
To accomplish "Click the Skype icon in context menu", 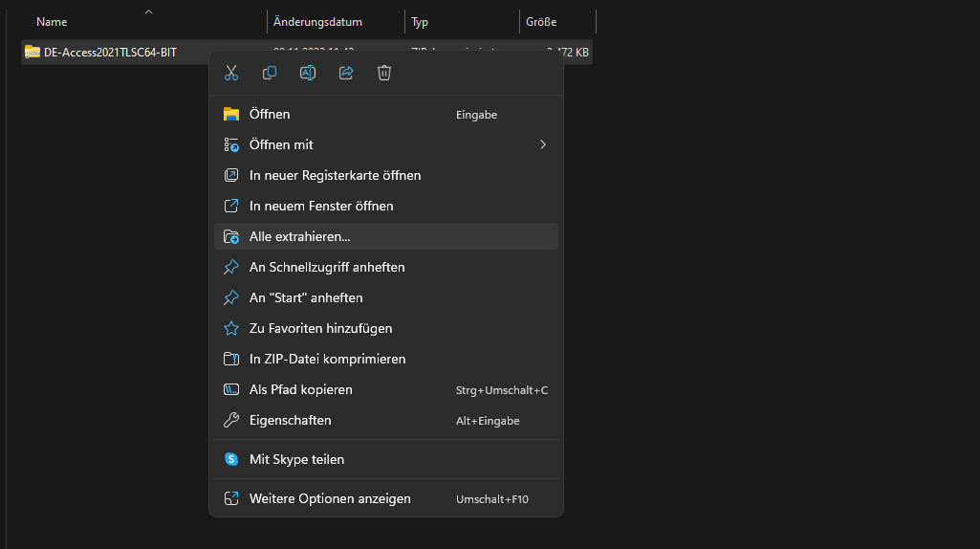I will pos(231,459).
